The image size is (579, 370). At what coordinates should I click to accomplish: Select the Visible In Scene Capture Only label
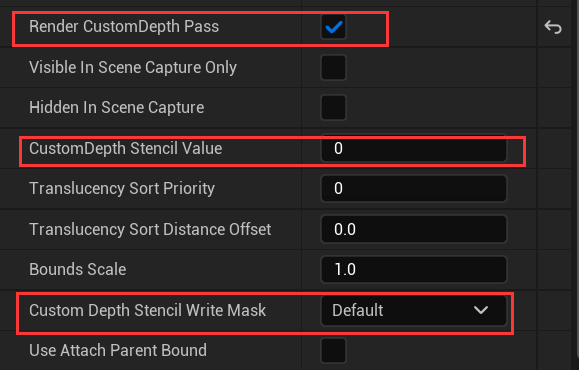pyautogui.click(x=133, y=68)
